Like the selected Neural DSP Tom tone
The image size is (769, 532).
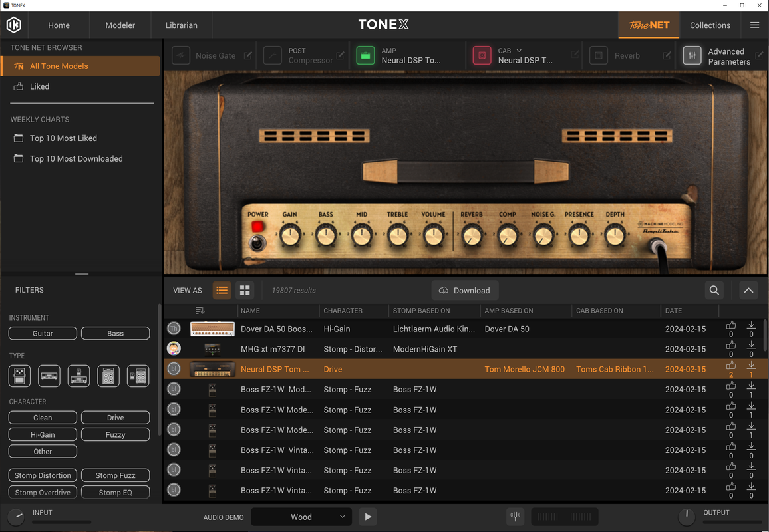730,365
